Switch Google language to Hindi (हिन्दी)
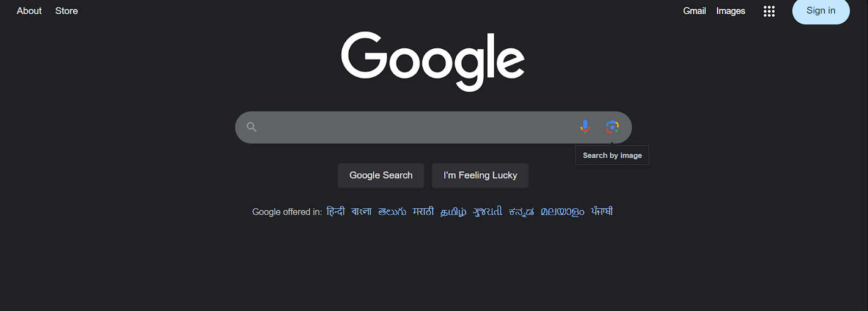 (x=336, y=211)
